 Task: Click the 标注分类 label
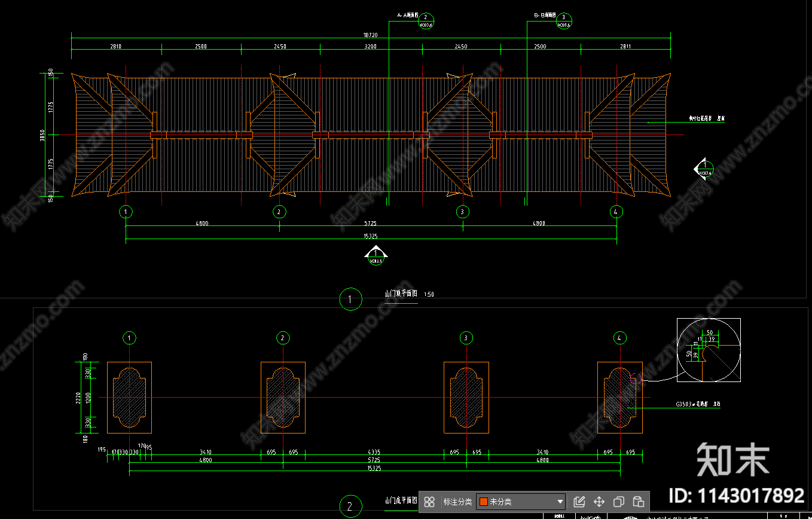(457, 502)
